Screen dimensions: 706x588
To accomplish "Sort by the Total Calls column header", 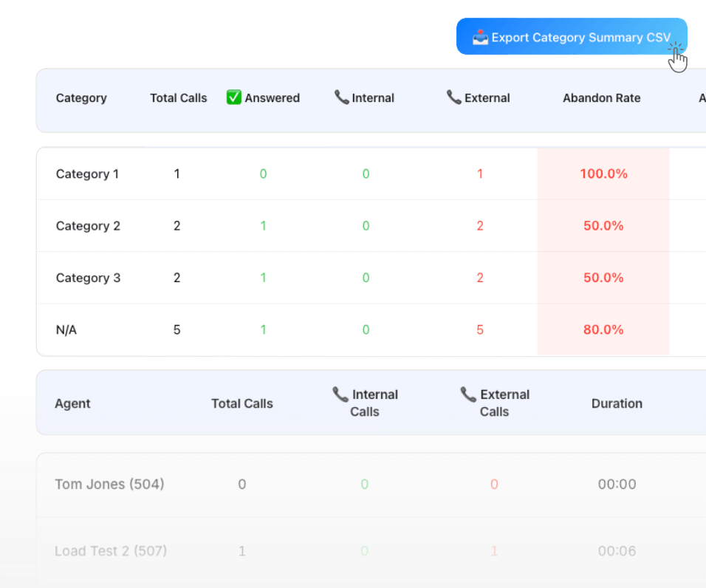I will coord(179,98).
